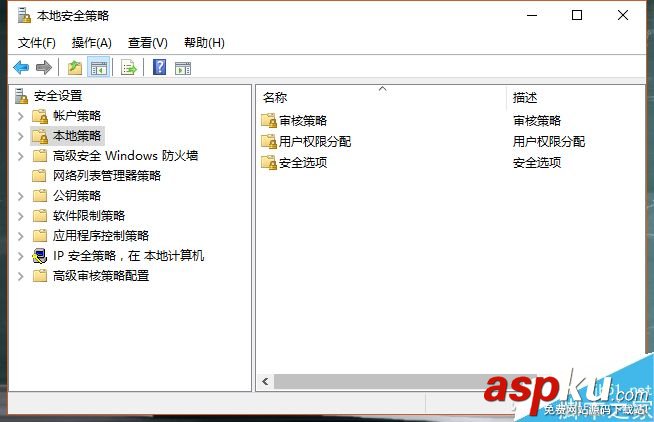Image resolution: width=654 pixels, height=422 pixels.
Task: Expand the 本地策略 tree node
Action: pyautogui.click(x=20, y=136)
